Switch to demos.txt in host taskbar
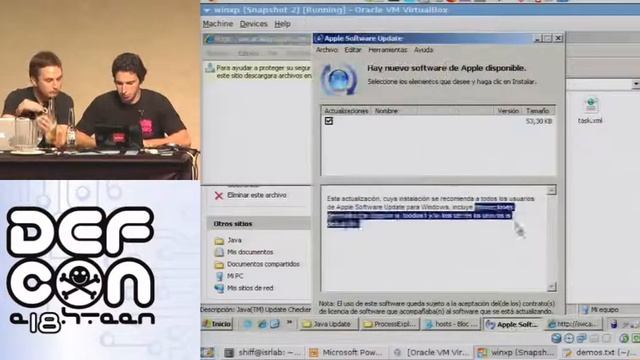The width and height of the screenshot is (640, 360). (x=600, y=352)
